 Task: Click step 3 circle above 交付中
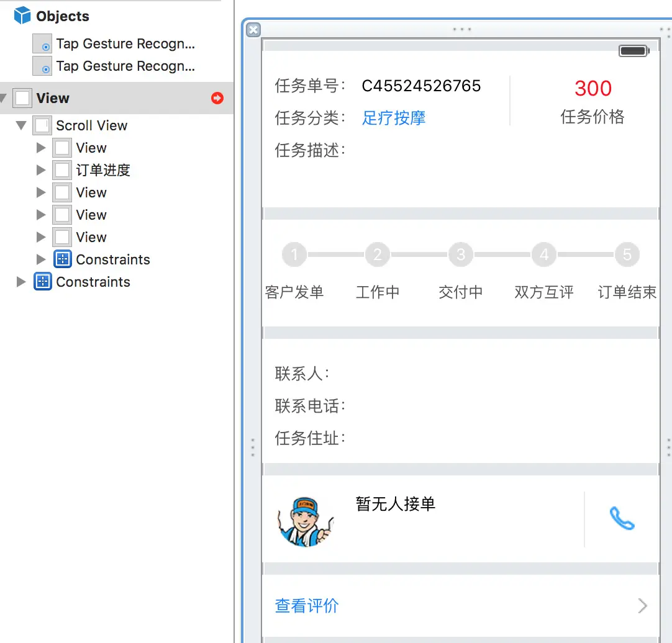[461, 254]
